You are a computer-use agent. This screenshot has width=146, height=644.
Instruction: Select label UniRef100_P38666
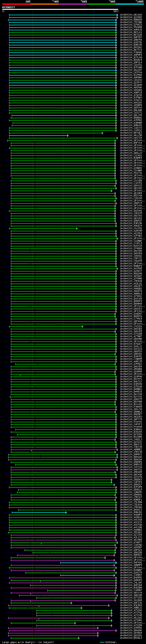point(131,53)
